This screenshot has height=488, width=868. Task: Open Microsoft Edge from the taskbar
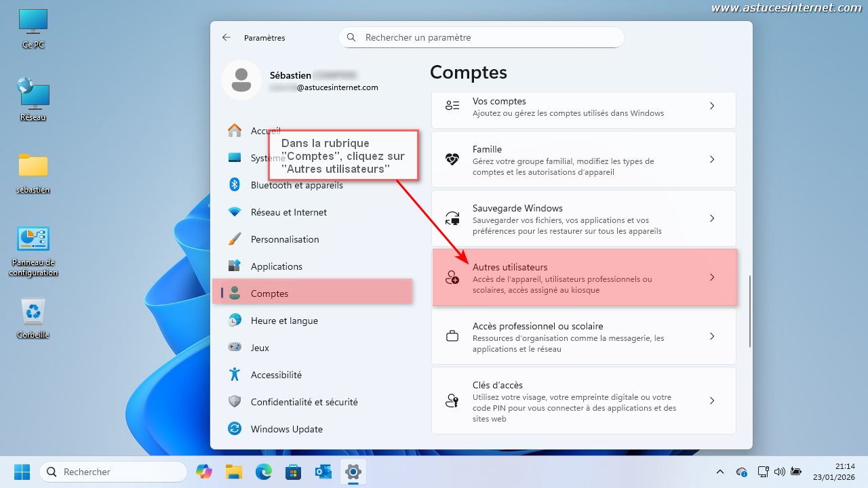(263, 472)
